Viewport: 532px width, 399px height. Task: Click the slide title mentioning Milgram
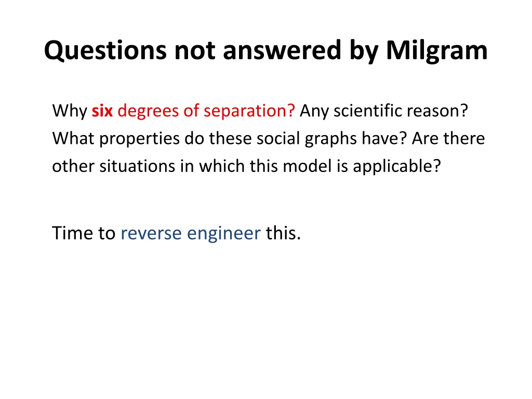(x=265, y=50)
